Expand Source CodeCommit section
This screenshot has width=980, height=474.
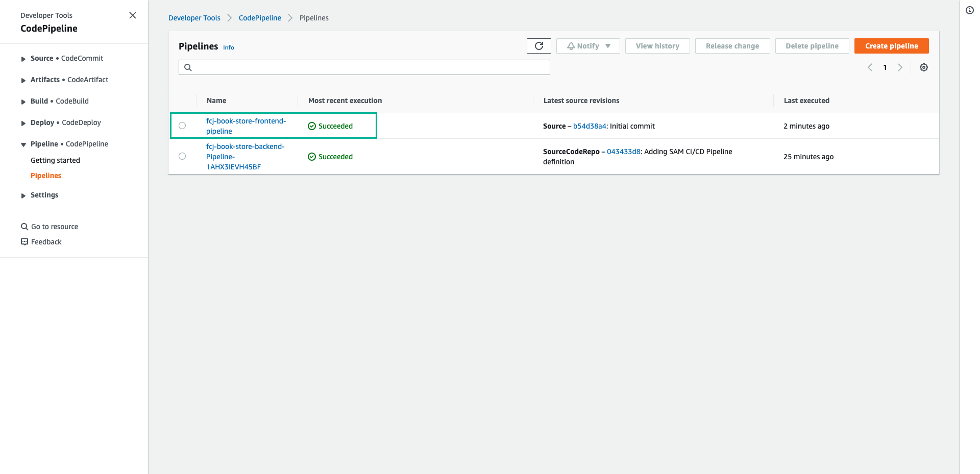point(23,59)
